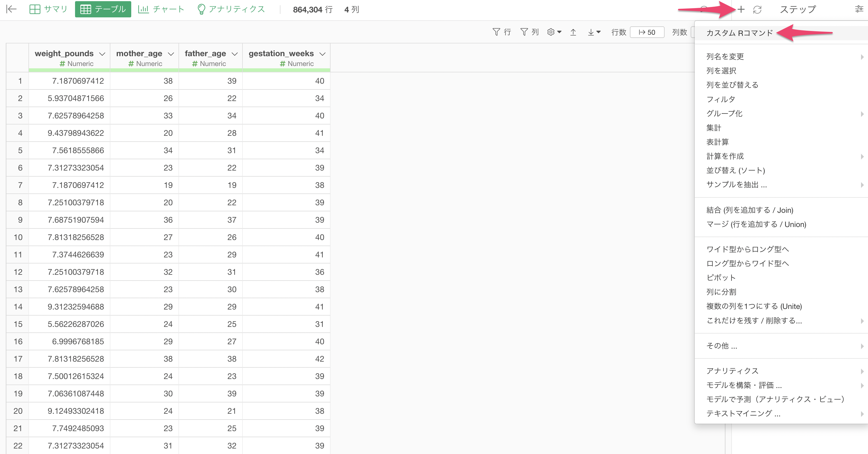Select 集計 menu entry
This screenshot has height=454, width=868.
pos(781,128)
